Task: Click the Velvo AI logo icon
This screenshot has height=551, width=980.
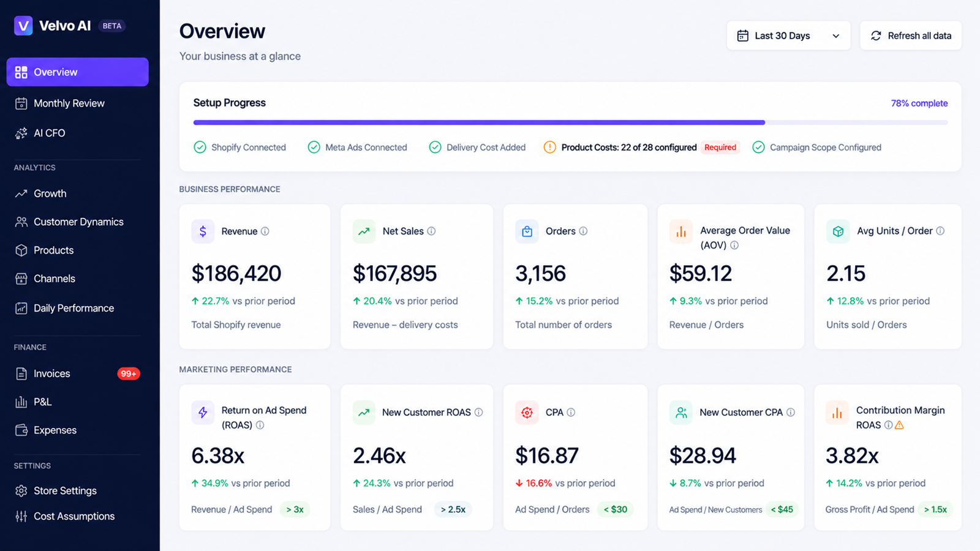Action: 23,26
